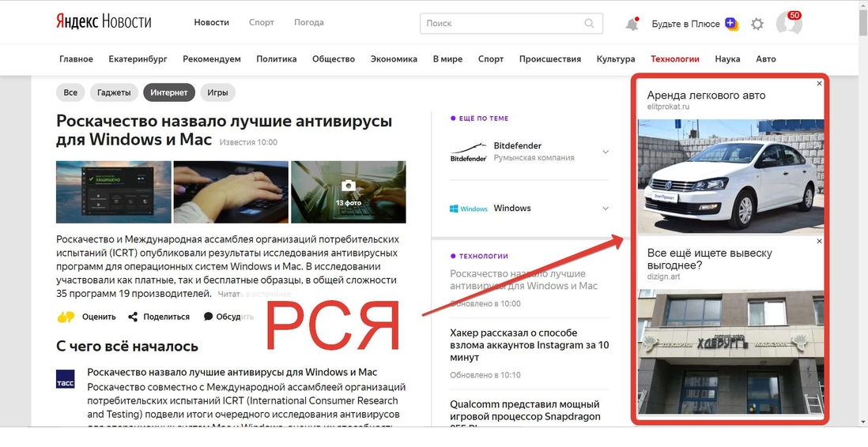The height and width of the screenshot is (447, 868).
Task: Click the Обновлено в 10:10 timestamp
Action: [x=485, y=375]
